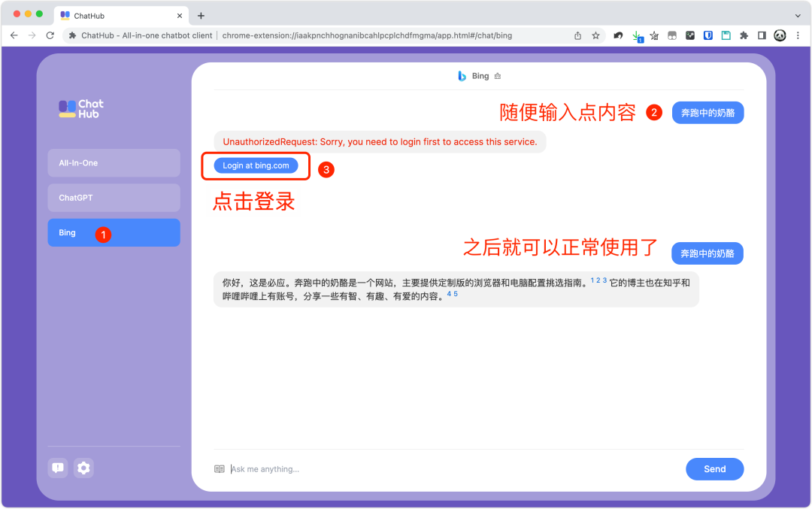Focus the Ask me anything input field
This screenshot has height=509, width=812.
point(456,469)
